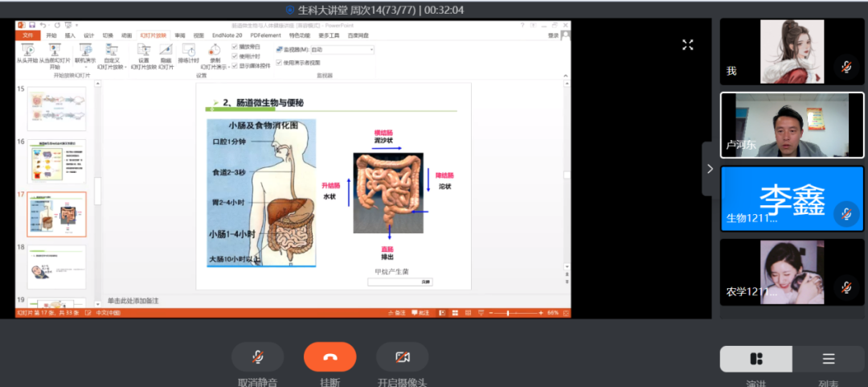Toggle the 使用计时 checkbox
The height and width of the screenshot is (387, 868).
coord(235,56)
